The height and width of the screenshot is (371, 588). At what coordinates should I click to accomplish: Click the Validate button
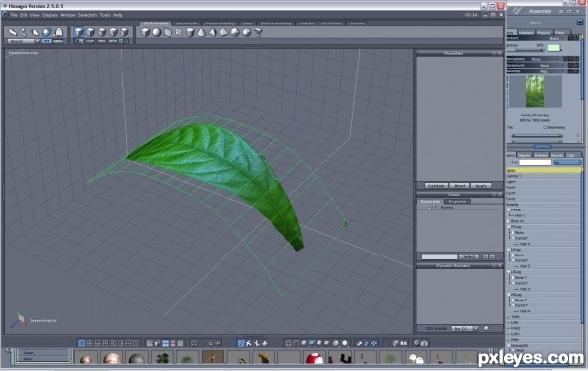pos(436,186)
